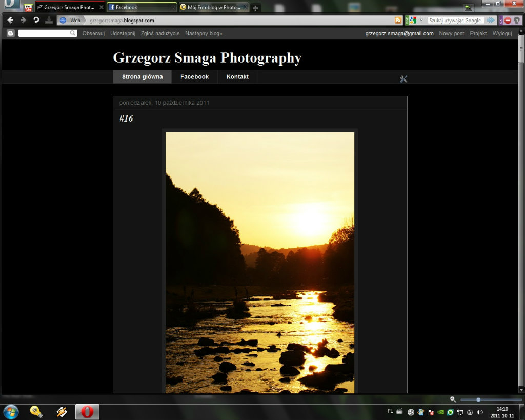Go forward to next page
Screen dimensions: 525x420
coord(23,20)
